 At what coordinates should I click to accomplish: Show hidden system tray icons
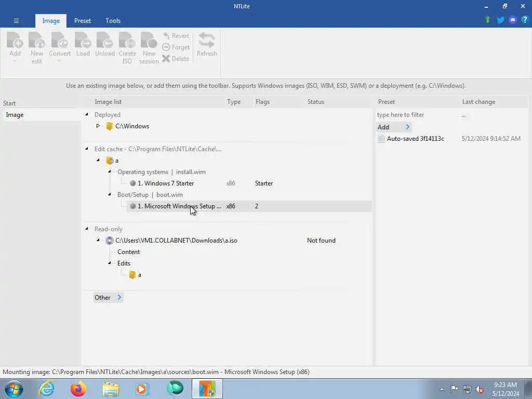(442, 389)
